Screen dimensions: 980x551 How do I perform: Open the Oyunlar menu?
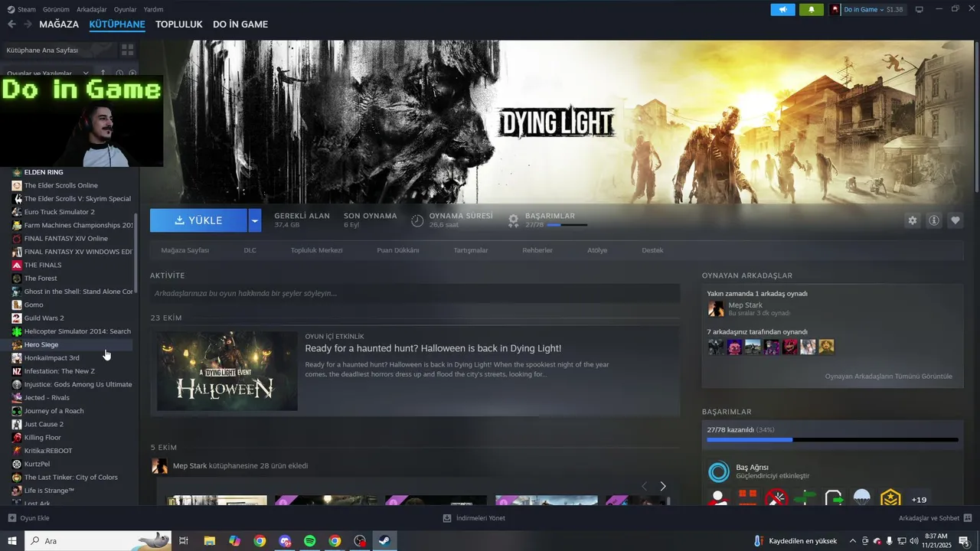tap(125, 9)
